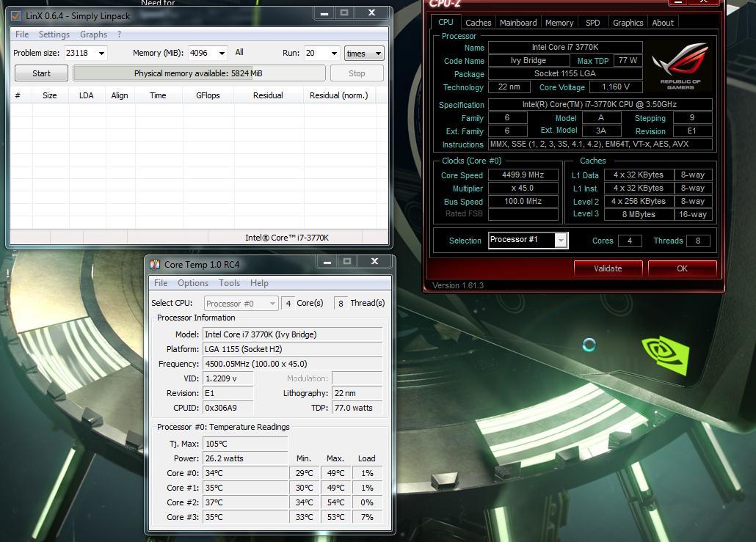Click the Memory field showing 4096
Screen dimensions: 756x542
[x=202, y=53]
